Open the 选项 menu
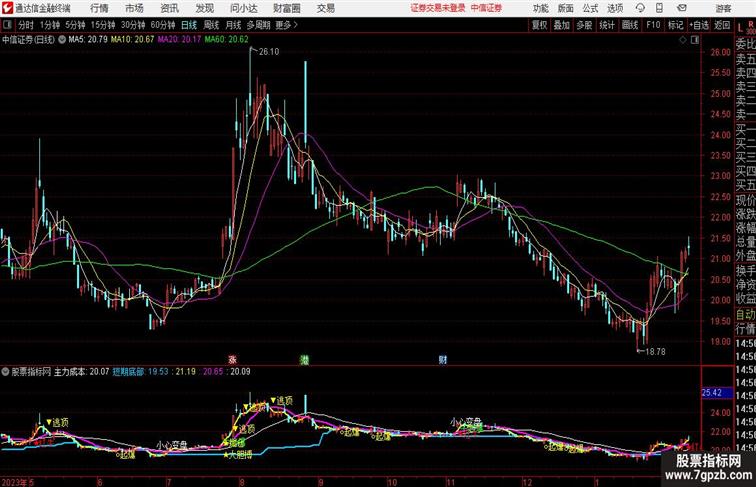Screen dimensions: 756x487 pyautogui.click(x=615, y=8)
